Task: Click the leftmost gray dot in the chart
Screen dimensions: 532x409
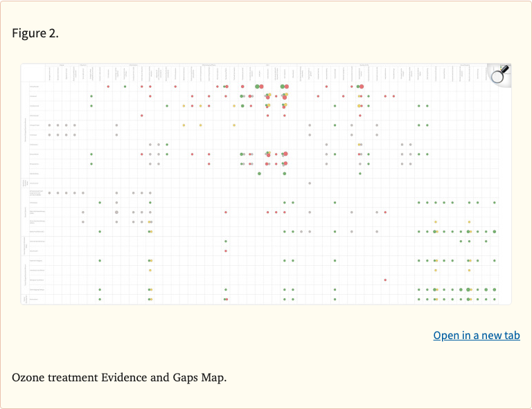Action: (x=49, y=125)
